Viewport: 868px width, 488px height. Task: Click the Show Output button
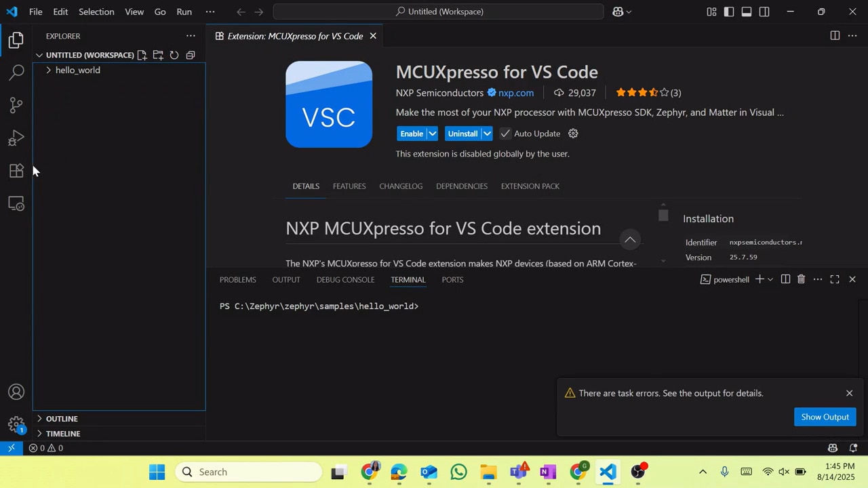point(825,417)
